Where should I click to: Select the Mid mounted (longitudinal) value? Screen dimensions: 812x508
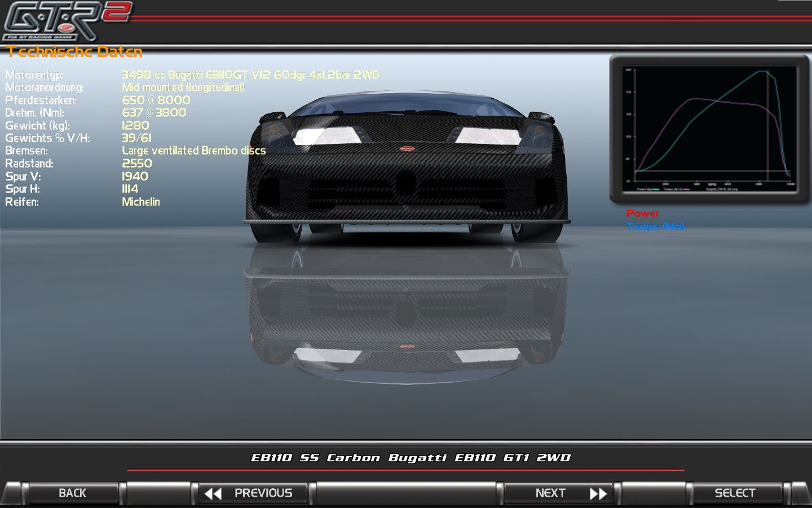(x=183, y=87)
